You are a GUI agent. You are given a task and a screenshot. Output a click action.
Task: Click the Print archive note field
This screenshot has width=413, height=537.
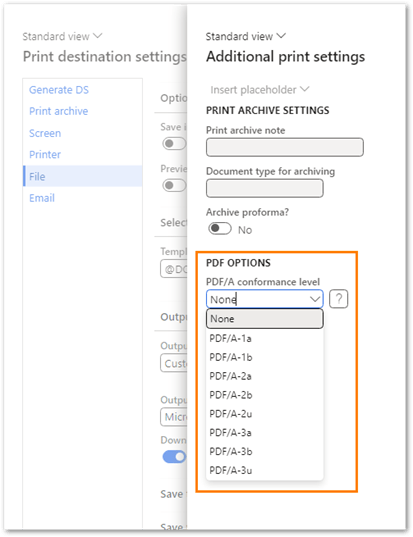[285, 147]
